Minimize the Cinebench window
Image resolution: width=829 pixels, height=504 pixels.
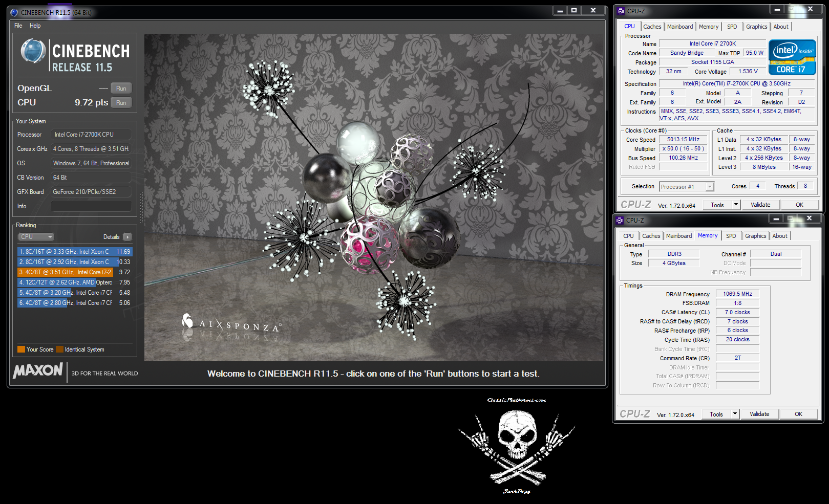pos(560,10)
